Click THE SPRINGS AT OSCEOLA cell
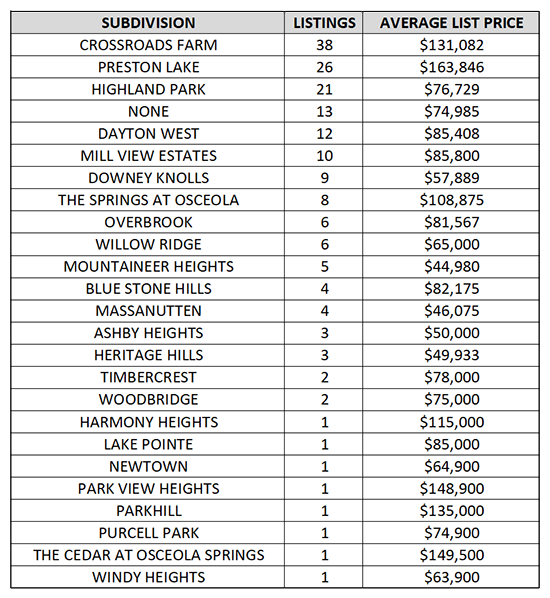This screenshot has height=598, width=550. (x=148, y=200)
